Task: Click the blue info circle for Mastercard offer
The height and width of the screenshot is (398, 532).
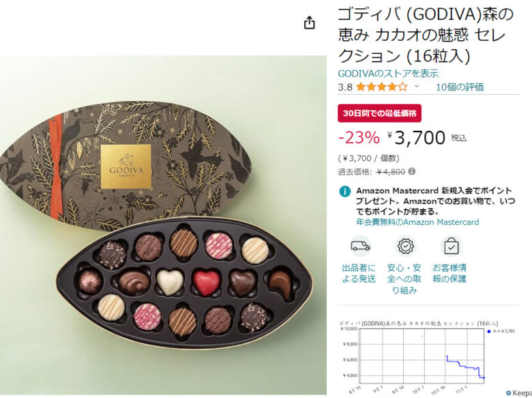Action: tap(344, 192)
